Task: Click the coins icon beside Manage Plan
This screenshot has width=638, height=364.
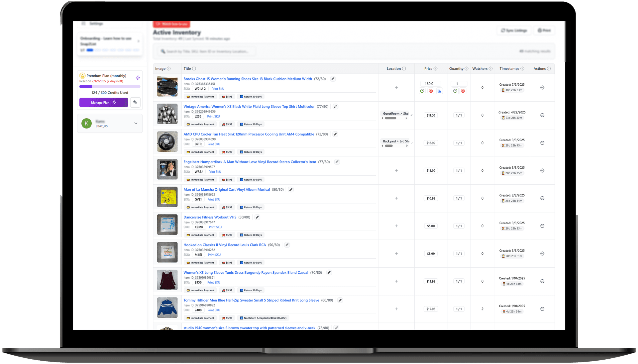Action: [x=135, y=102]
